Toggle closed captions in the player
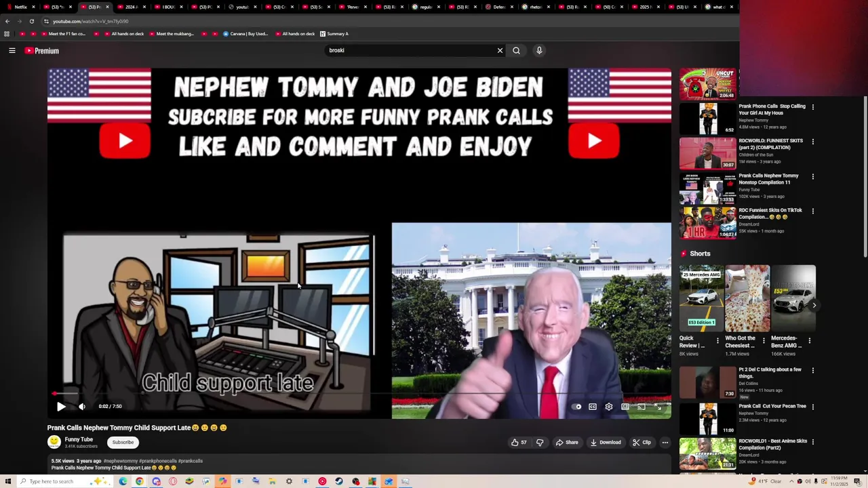This screenshot has width=868, height=488. [593, 407]
